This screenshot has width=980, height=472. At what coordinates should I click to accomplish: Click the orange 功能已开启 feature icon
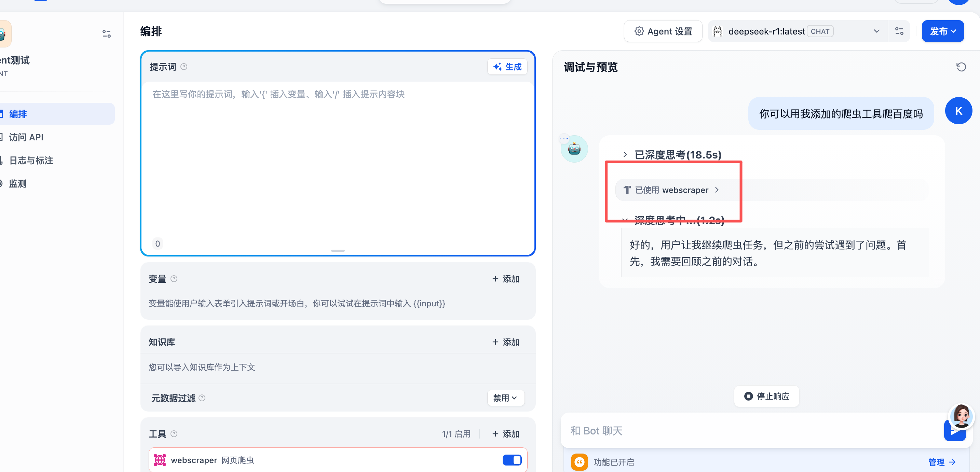[579, 462]
